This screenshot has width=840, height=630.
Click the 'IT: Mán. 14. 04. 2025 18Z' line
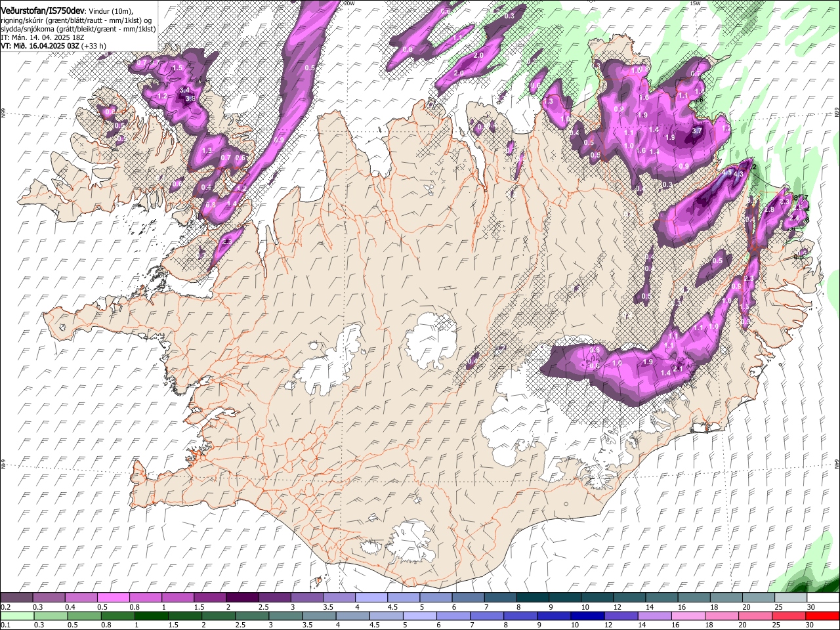pyautogui.click(x=43, y=37)
